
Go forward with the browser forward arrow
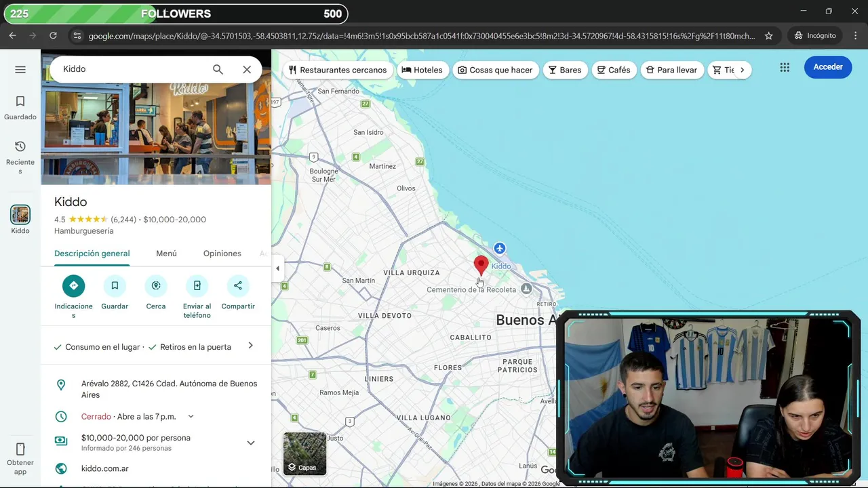(33, 35)
